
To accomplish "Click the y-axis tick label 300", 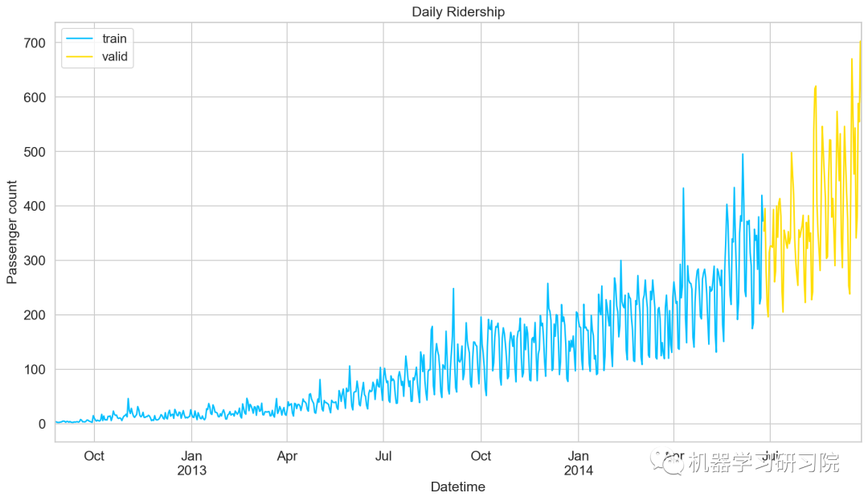I will [x=35, y=261].
